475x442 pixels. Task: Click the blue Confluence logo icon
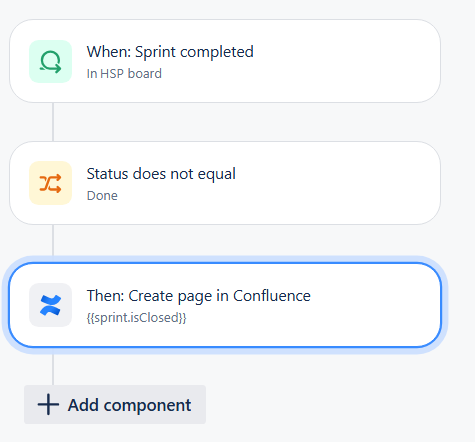[50, 305]
